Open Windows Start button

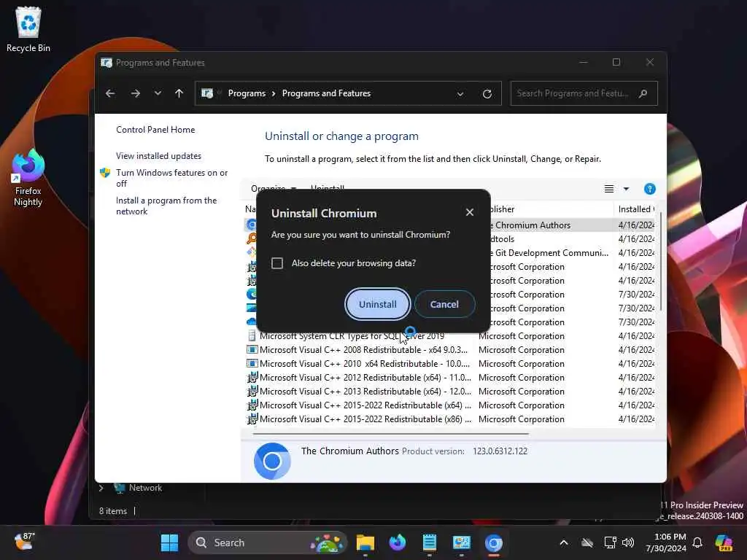point(169,542)
